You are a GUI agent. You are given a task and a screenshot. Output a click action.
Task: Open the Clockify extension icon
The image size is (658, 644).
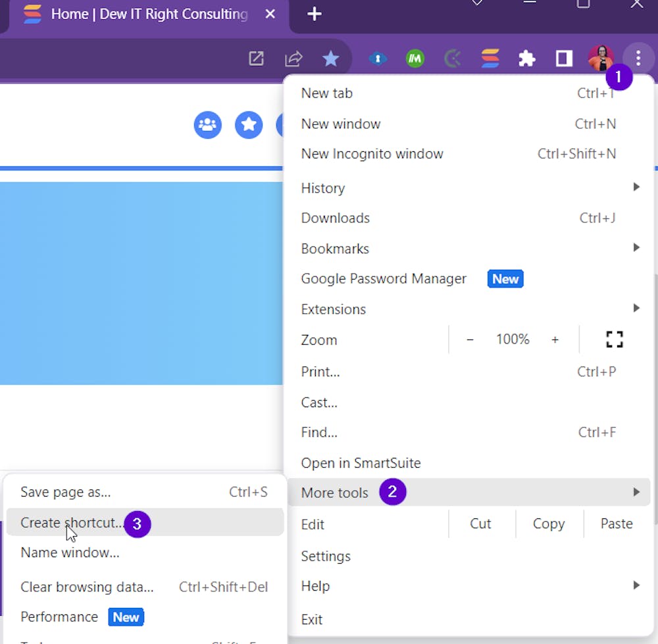click(452, 59)
